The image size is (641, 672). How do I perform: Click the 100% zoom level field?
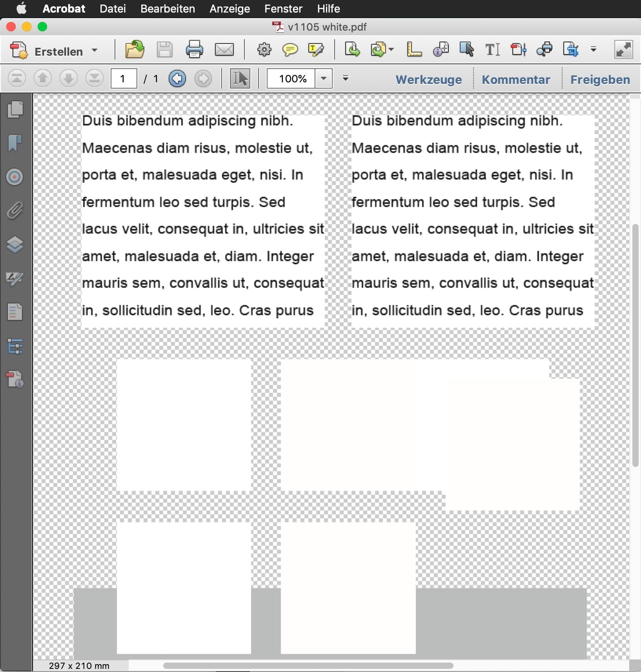291,78
